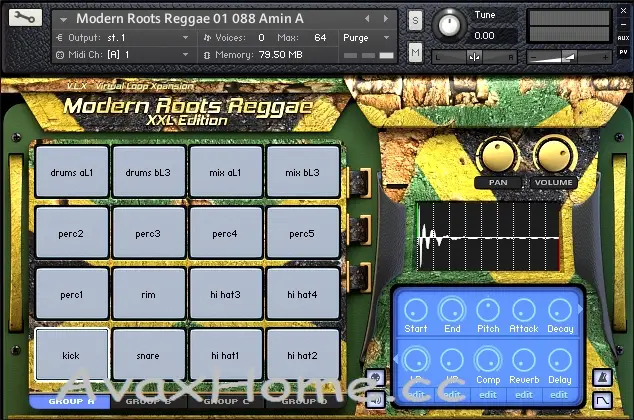Trigger the snare pad
This screenshot has width=634, height=420.
tap(148, 355)
